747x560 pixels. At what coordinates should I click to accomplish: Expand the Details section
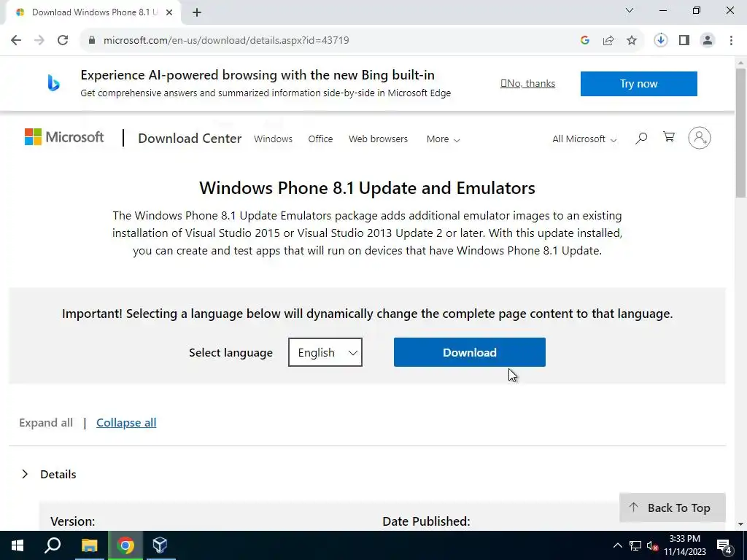(49, 474)
